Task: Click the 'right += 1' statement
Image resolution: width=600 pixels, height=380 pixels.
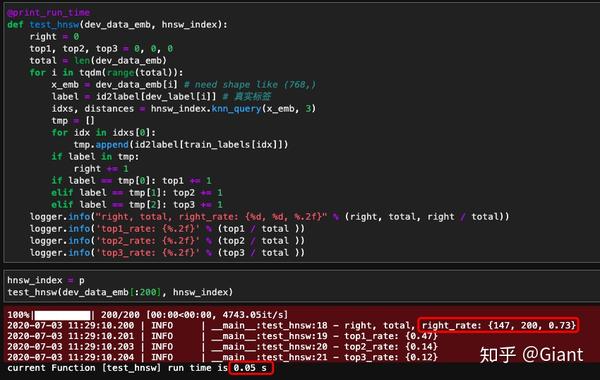Action: point(101,169)
